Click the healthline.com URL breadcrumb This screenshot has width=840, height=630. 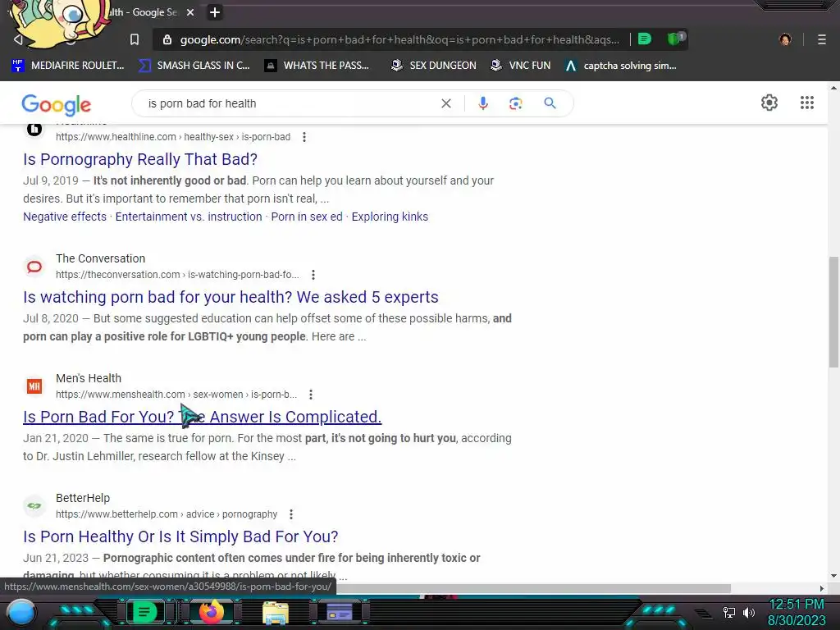tap(173, 137)
